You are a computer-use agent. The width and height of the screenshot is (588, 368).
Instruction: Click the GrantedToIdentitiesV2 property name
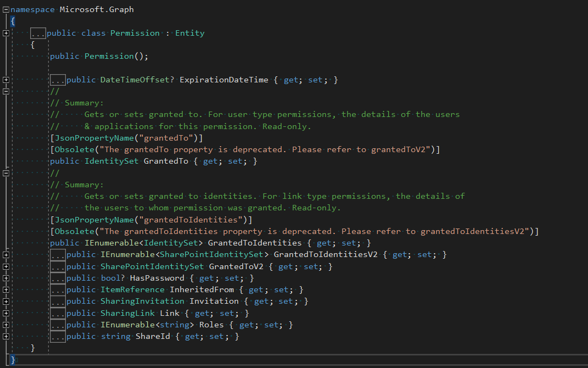pos(326,255)
